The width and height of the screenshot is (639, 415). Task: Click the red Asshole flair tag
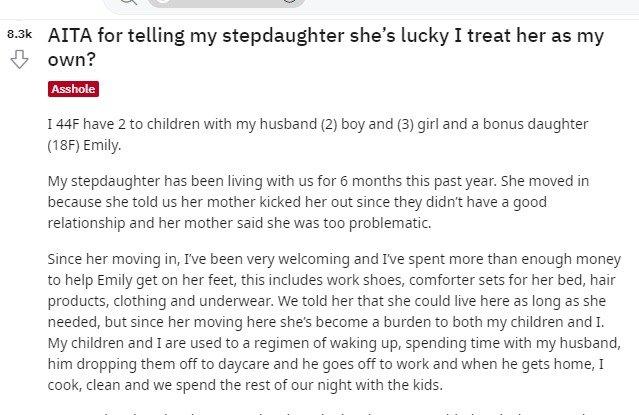tap(73, 89)
